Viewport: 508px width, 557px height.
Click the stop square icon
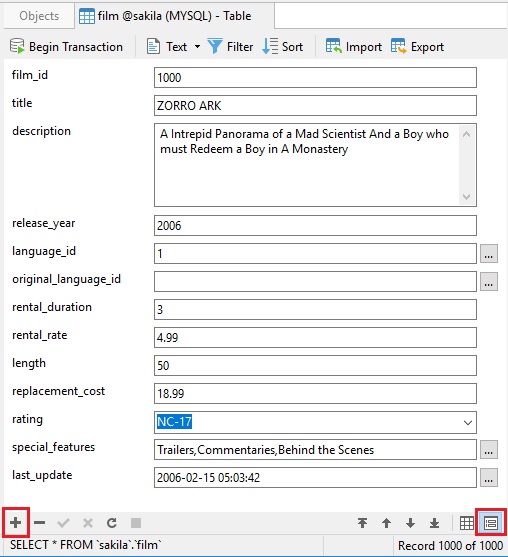click(136, 523)
